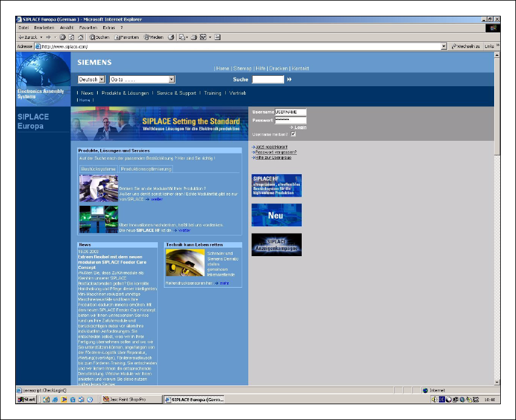Open the Suchen search toolbar button
The height and width of the screenshot is (420, 516).
click(x=100, y=37)
